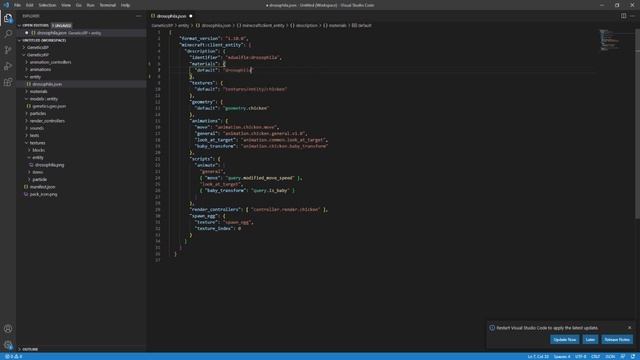Click errors and warnings count in status bar
This screenshot has width=640, height=360.
pyautogui.click(x=13, y=356)
